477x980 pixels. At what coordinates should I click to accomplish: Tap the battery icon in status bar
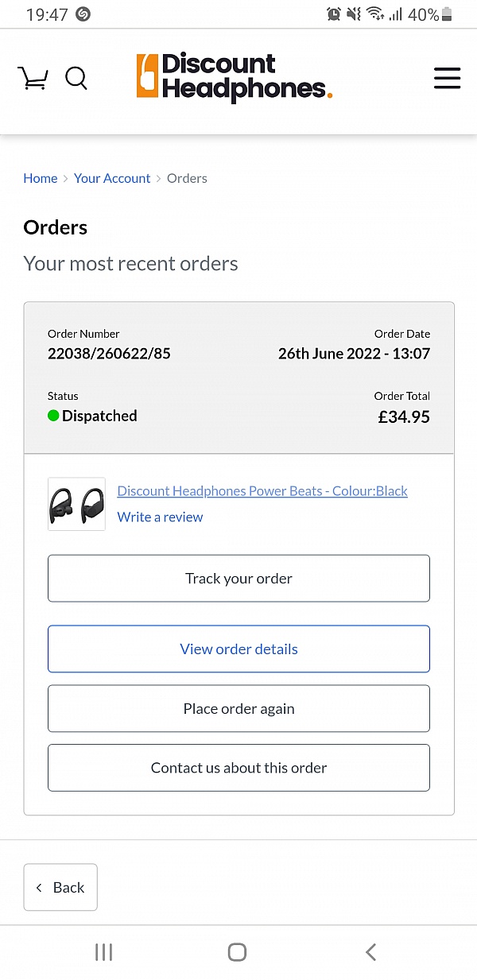(447, 14)
